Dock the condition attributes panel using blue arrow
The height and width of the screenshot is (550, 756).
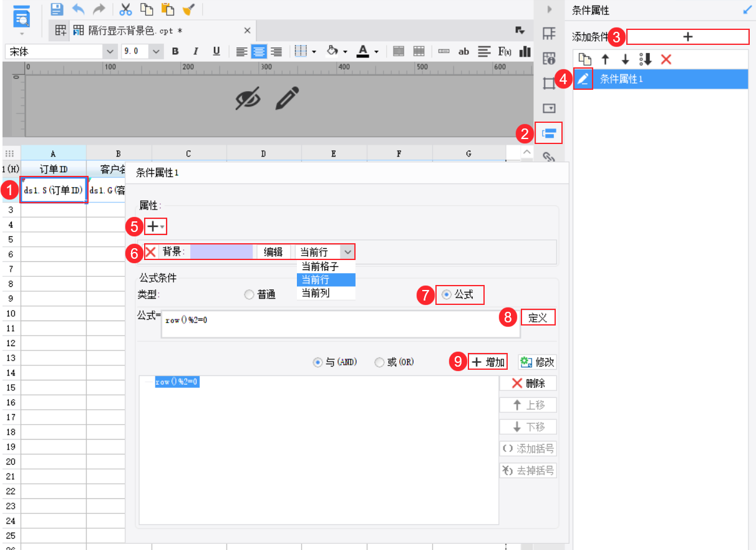748,10
